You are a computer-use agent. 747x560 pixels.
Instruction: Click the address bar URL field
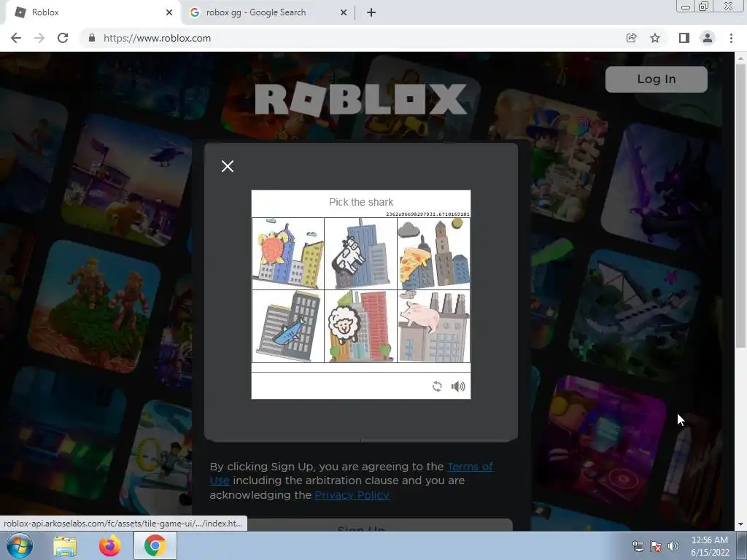352,38
